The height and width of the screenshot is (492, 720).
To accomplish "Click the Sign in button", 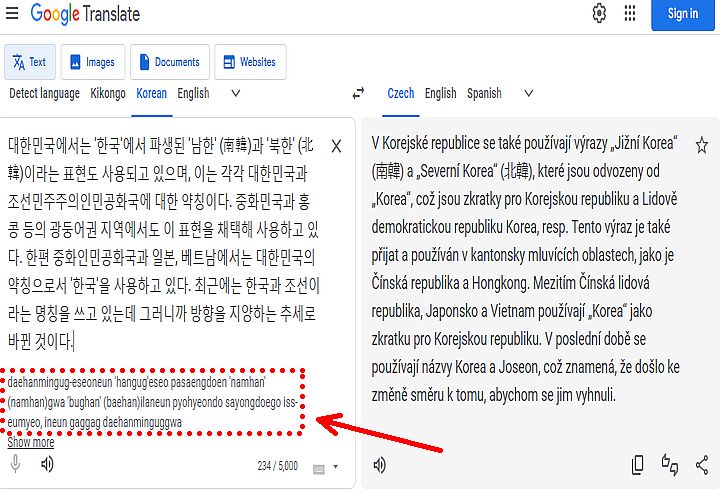I will click(x=683, y=14).
